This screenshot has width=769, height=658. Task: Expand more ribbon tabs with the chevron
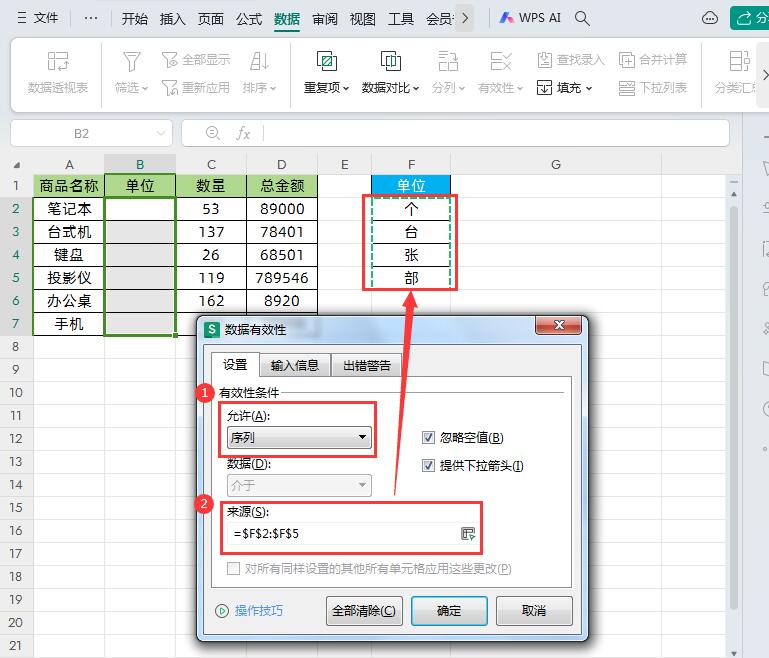[x=464, y=19]
